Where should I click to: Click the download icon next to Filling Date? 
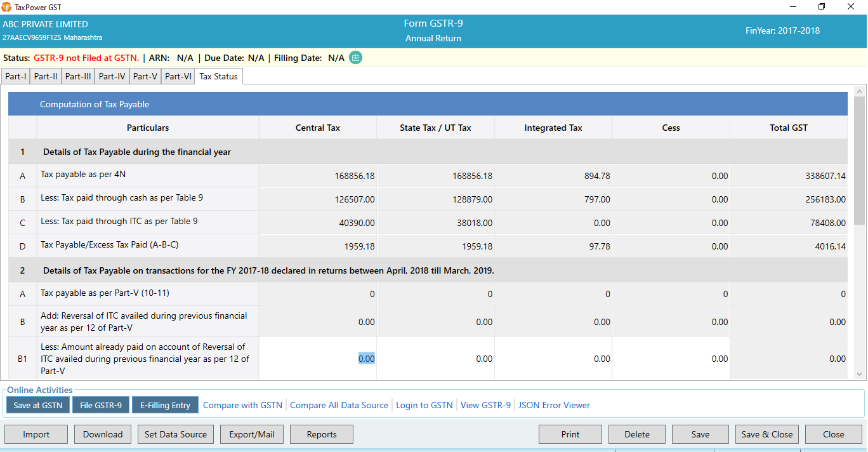click(355, 58)
